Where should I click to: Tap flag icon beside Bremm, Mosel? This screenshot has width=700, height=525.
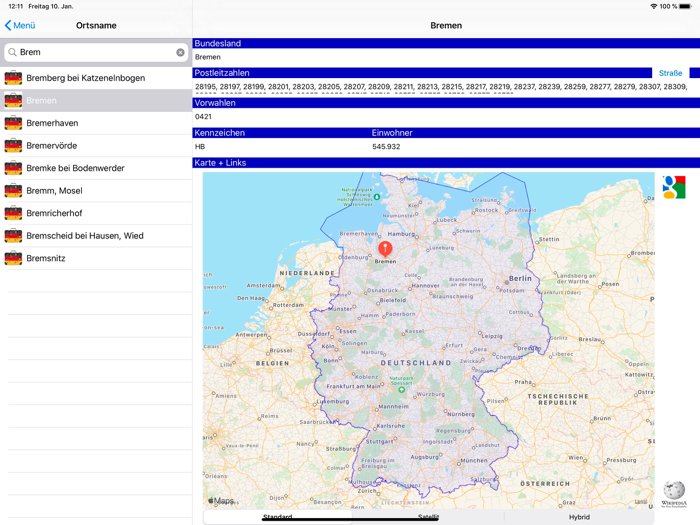coord(13,190)
